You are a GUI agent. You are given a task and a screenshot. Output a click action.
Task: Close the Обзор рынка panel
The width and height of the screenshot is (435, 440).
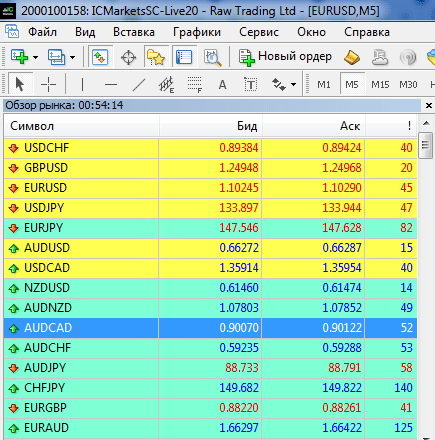coord(429,106)
